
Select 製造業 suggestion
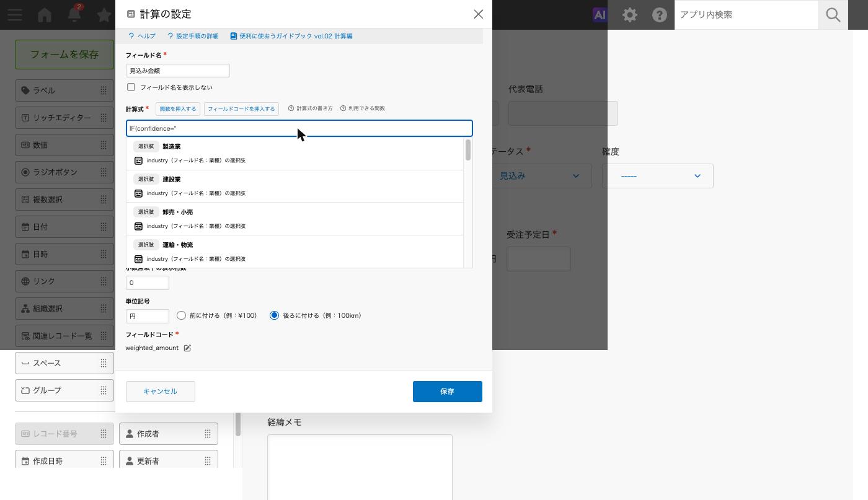pyautogui.click(x=294, y=154)
